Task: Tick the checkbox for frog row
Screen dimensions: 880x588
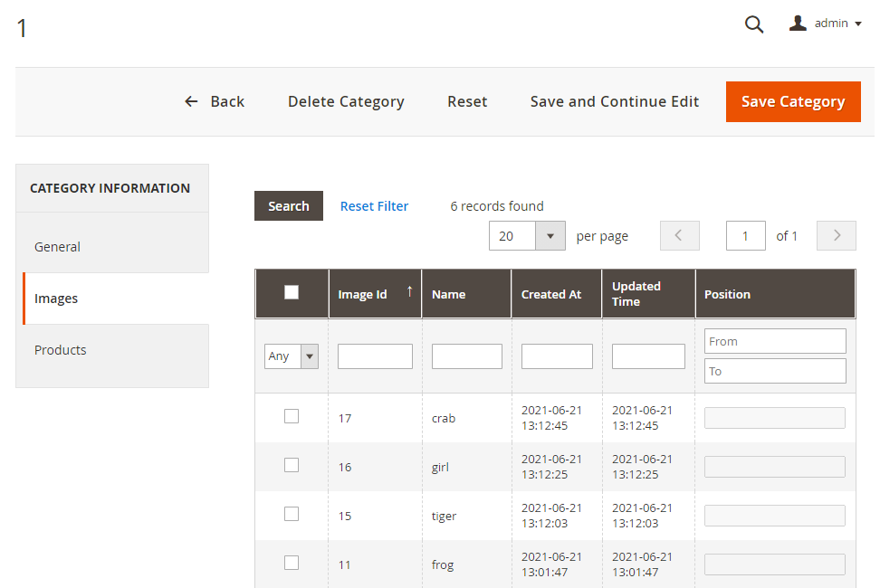Action: pos(292,563)
